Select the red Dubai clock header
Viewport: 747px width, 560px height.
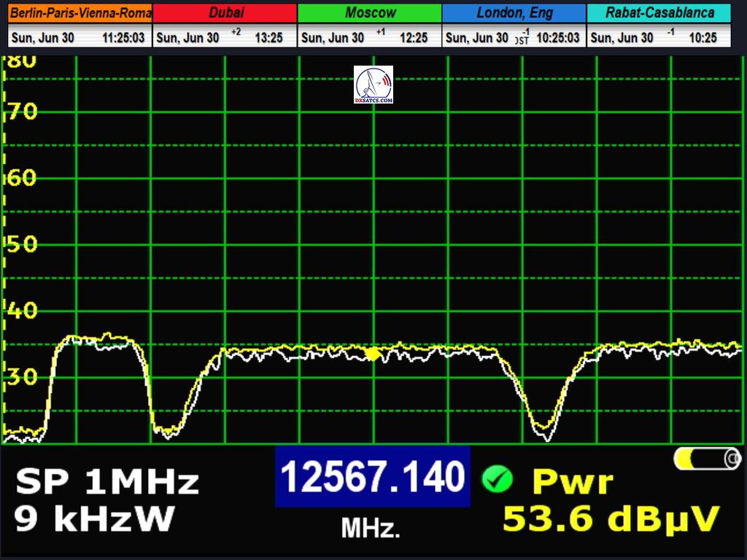[x=225, y=13]
